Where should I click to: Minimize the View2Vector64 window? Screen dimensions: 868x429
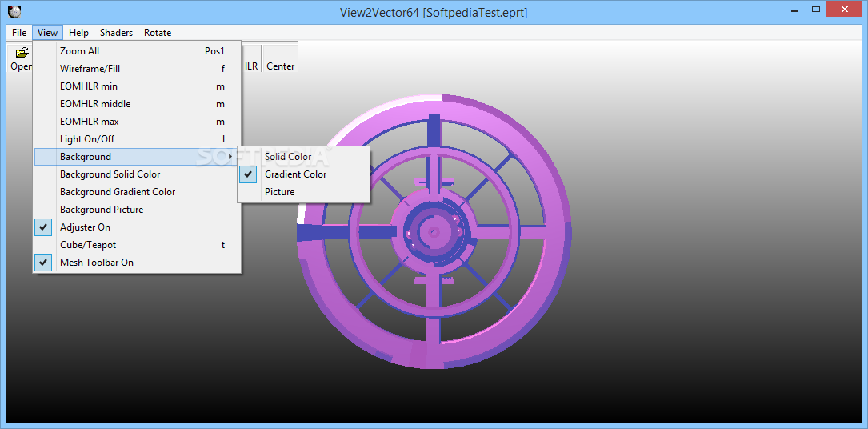pyautogui.click(x=794, y=10)
